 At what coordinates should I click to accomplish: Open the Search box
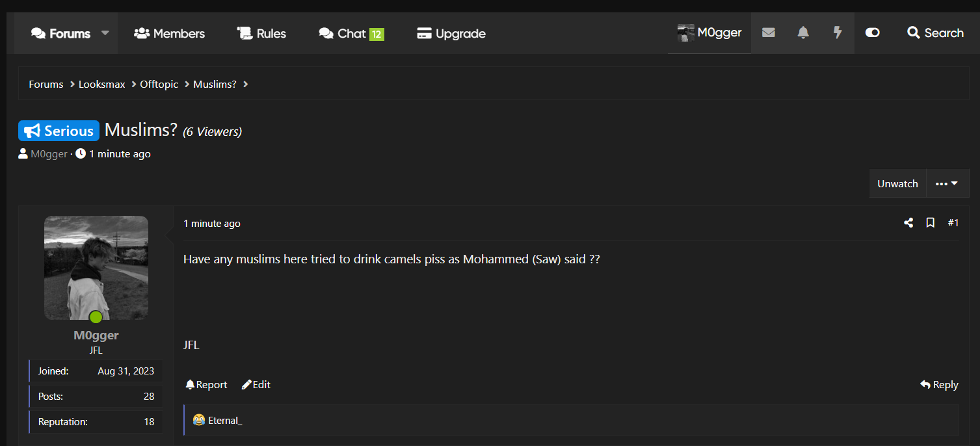coord(935,33)
